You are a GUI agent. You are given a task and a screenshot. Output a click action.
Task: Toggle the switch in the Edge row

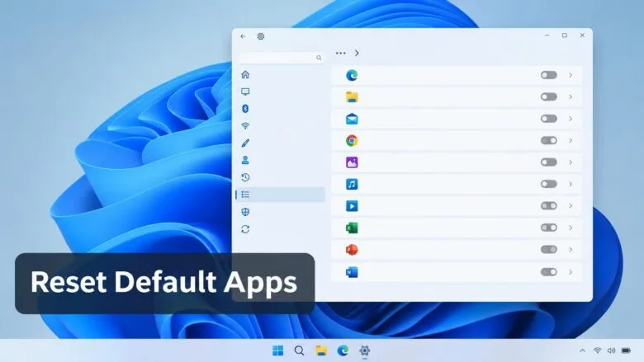549,75
